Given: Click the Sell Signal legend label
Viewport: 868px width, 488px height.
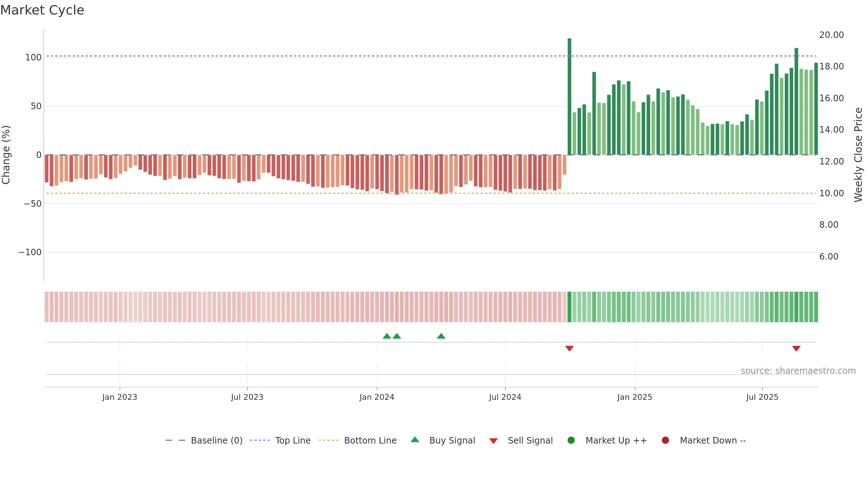Looking at the screenshot, I should (x=530, y=440).
